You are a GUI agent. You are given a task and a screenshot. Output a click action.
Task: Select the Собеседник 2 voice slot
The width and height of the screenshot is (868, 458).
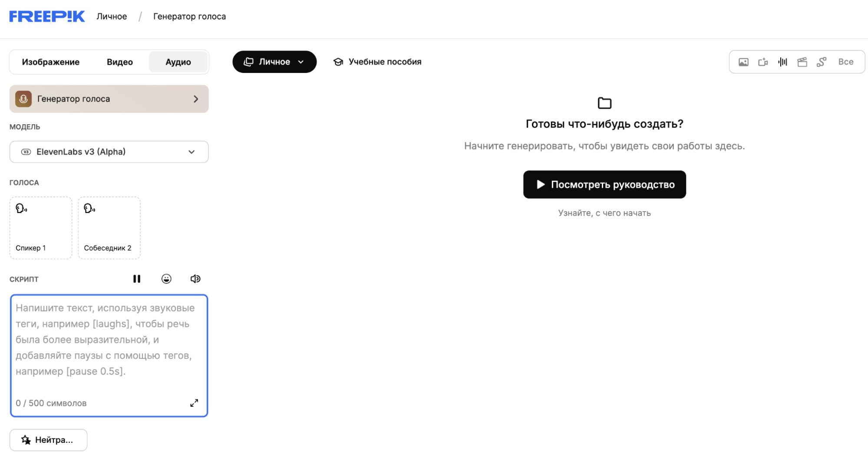click(x=109, y=228)
